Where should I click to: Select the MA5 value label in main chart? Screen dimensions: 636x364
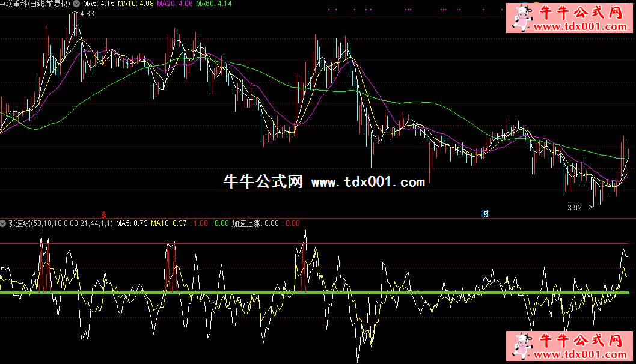99,4
